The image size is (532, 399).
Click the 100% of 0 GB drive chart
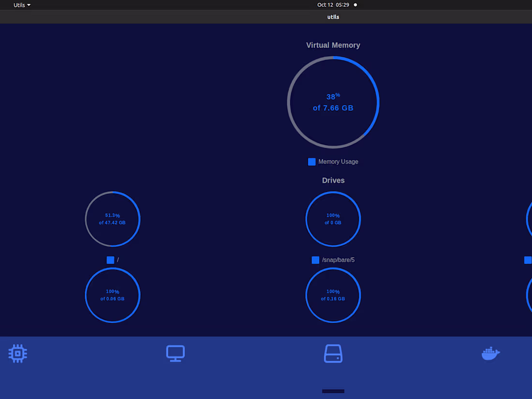point(333,219)
